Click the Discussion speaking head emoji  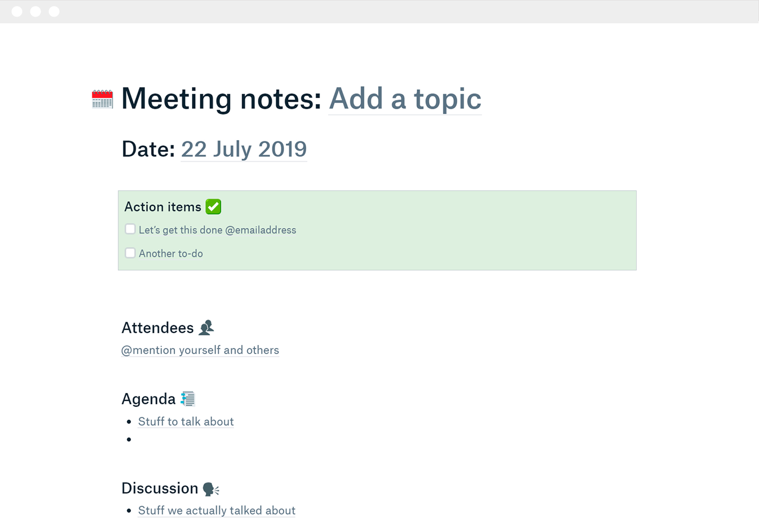tap(210, 489)
